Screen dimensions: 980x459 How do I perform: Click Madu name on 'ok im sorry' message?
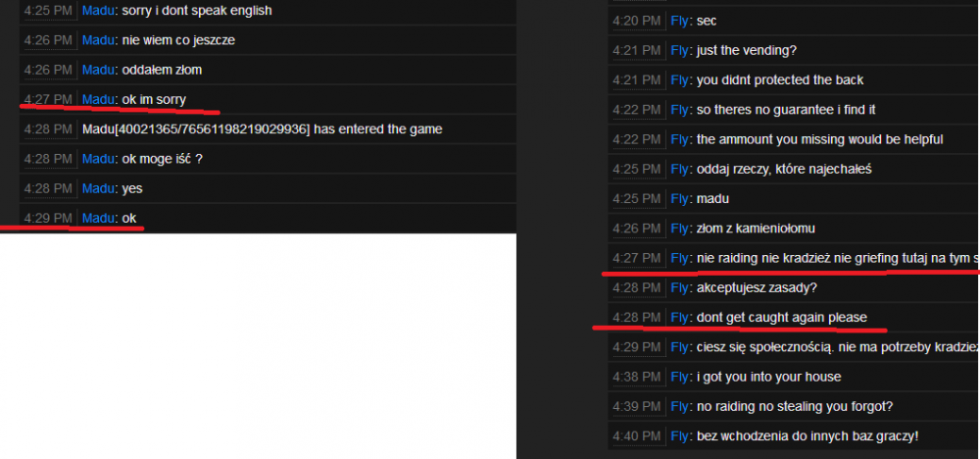pyautogui.click(x=98, y=99)
